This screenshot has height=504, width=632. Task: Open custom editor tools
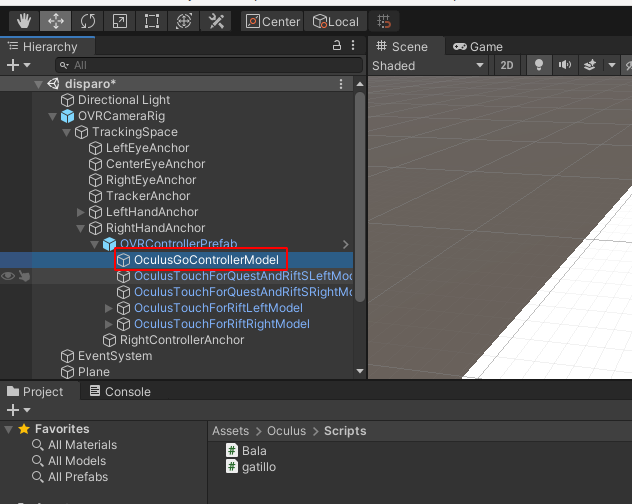(215, 21)
